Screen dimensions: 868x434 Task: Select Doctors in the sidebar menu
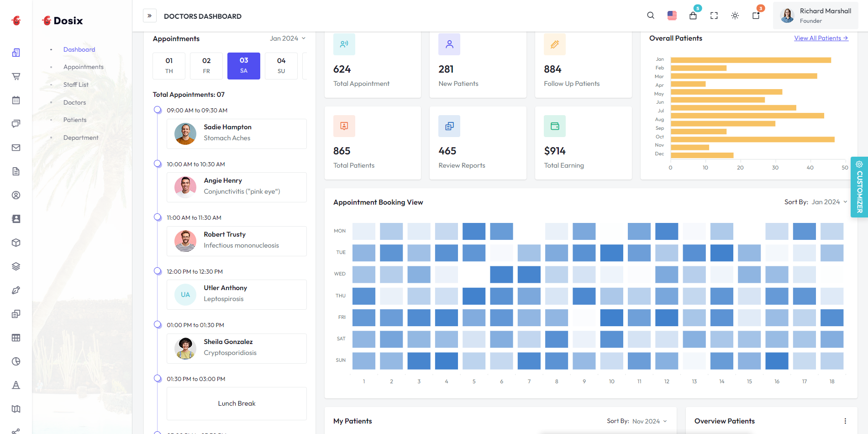pos(75,102)
